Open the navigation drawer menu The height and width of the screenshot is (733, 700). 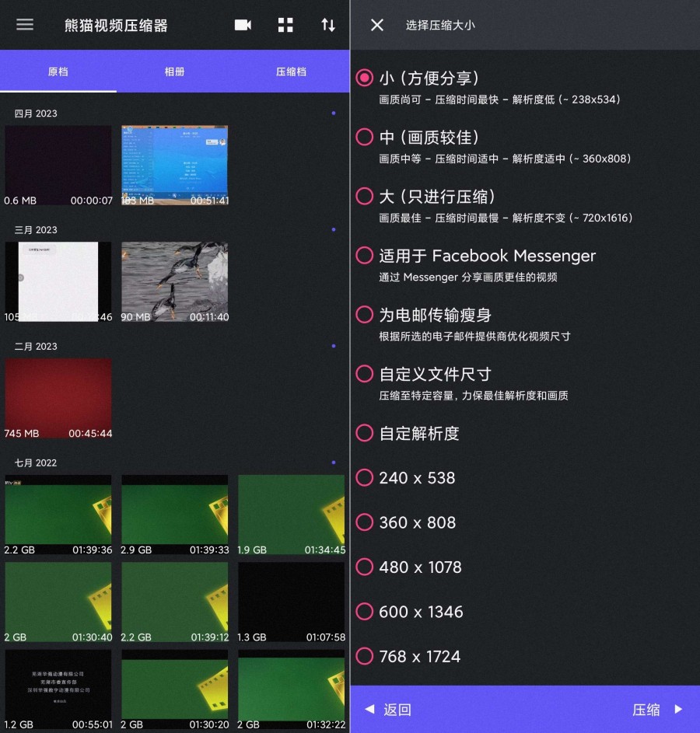(x=24, y=24)
